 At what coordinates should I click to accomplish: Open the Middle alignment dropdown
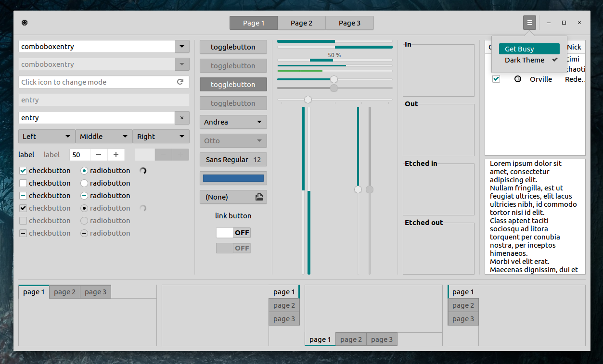click(103, 136)
